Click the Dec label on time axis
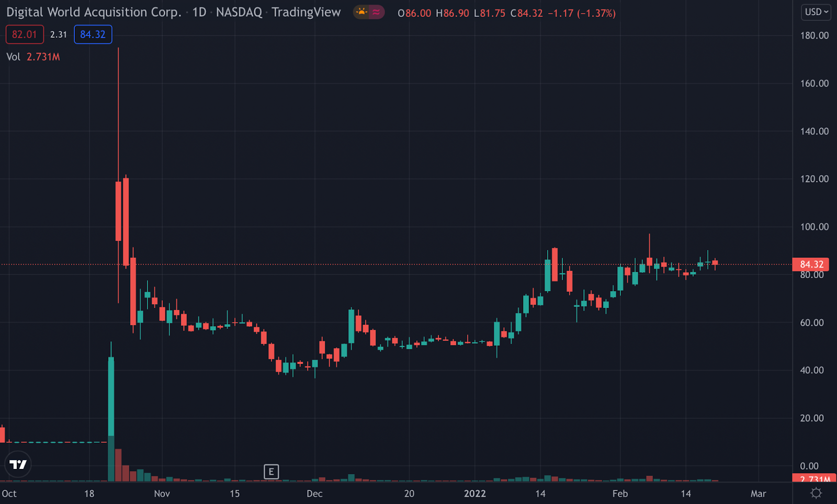The width and height of the screenshot is (837, 504). 314,494
